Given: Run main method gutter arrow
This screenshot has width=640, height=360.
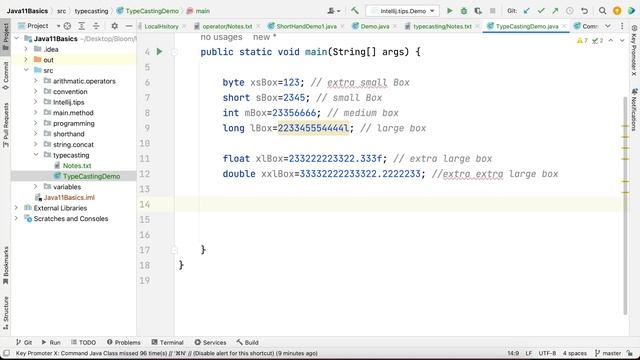Looking at the screenshot, I should click(x=159, y=51).
